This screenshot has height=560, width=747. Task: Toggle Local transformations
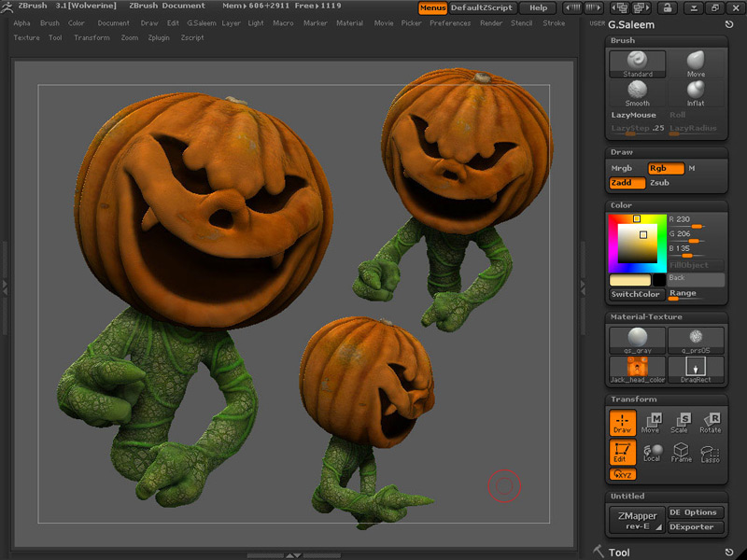(x=652, y=453)
